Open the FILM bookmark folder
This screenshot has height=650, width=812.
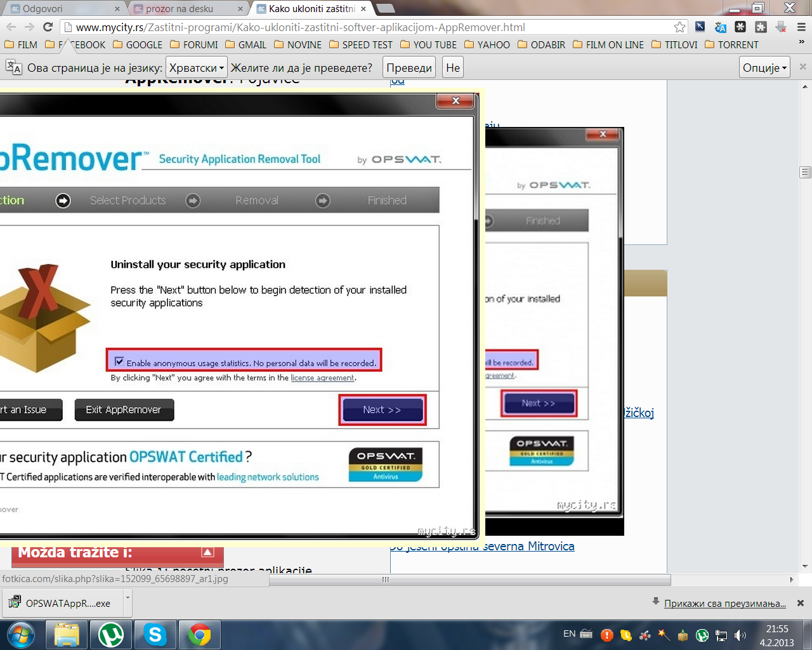tap(21, 44)
